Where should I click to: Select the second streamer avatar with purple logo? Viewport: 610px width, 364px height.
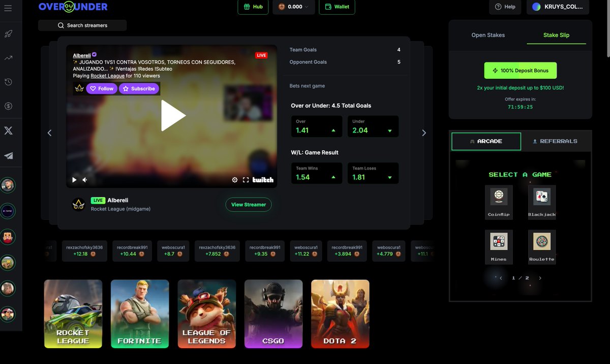pos(8,211)
